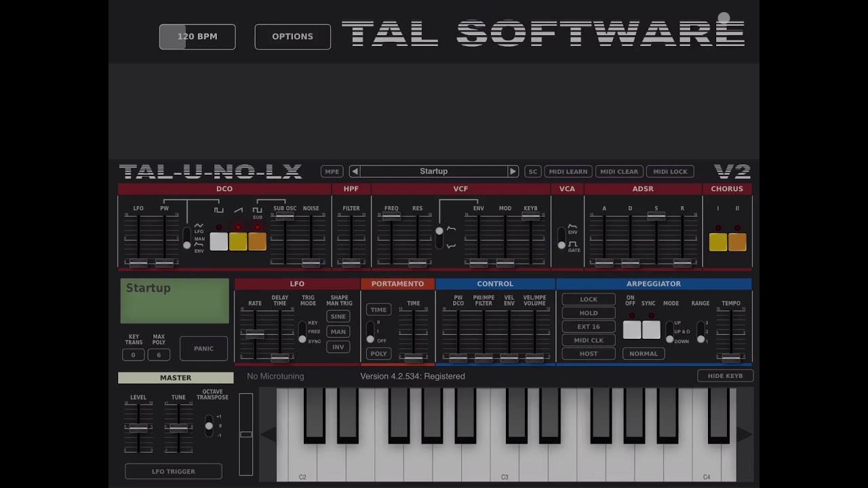Open the LFO shape SINE selector

338,317
